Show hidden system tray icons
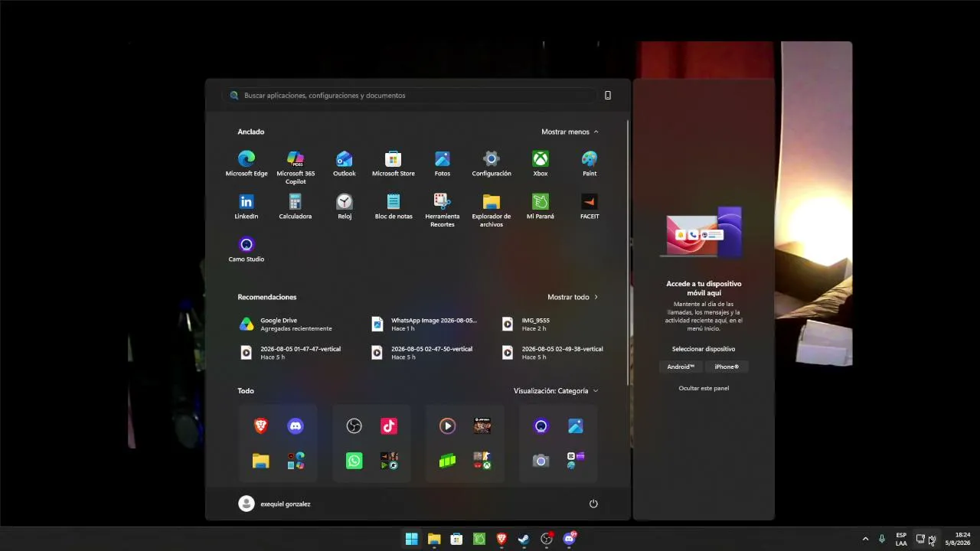980x551 pixels. coord(866,539)
